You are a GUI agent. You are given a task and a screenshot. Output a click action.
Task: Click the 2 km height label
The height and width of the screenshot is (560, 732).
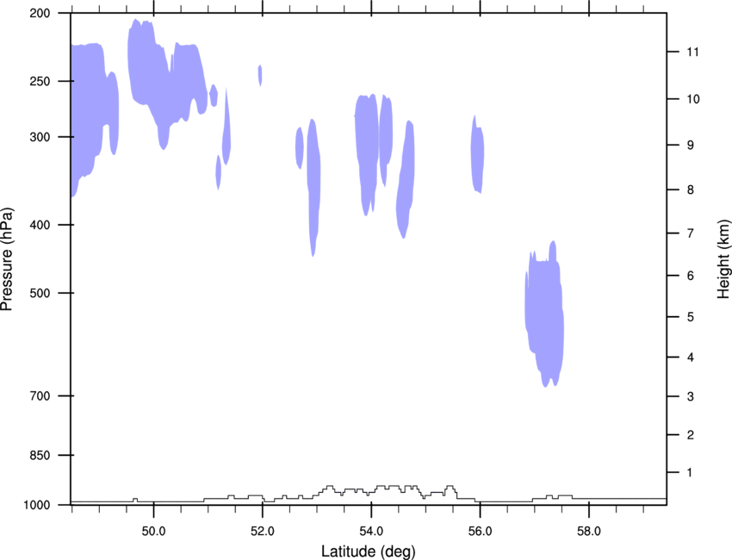click(691, 435)
